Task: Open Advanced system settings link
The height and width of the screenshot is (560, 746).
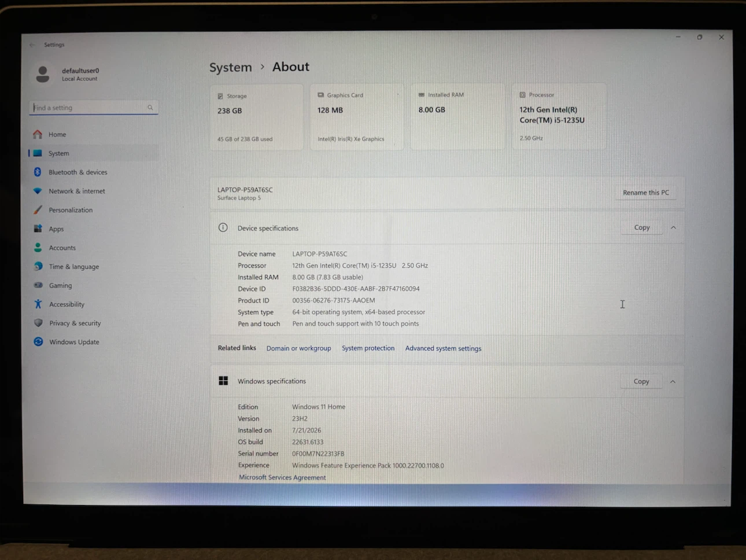Action: pos(443,348)
